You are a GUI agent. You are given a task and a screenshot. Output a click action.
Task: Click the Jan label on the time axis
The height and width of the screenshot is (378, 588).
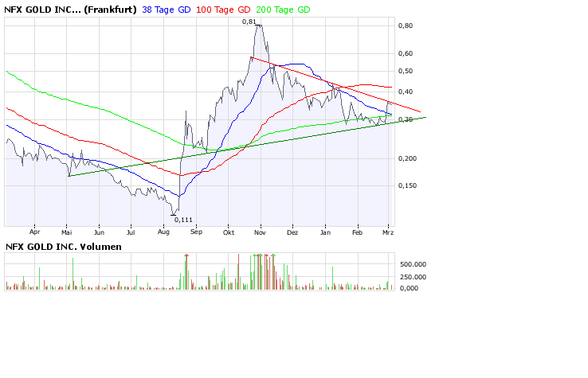click(x=325, y=232)
